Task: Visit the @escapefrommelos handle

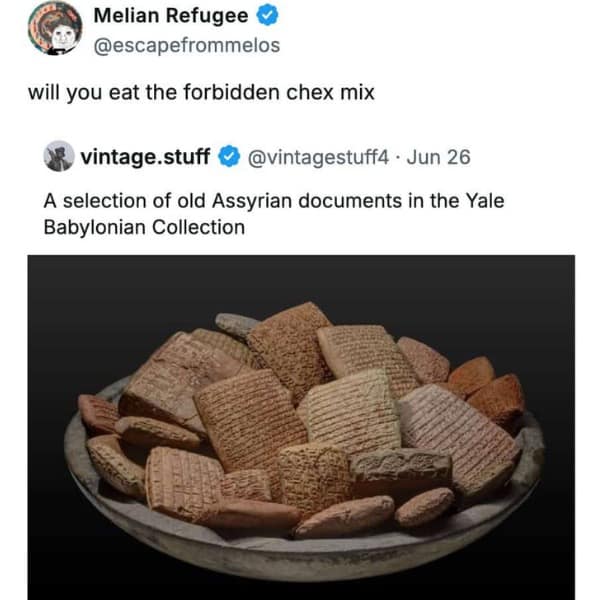Action: 186,45
